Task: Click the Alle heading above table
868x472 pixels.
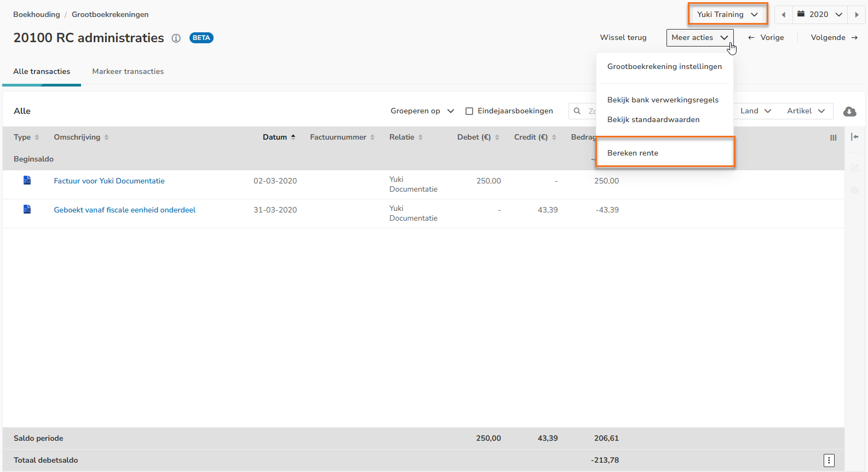Action: [22, 111]
